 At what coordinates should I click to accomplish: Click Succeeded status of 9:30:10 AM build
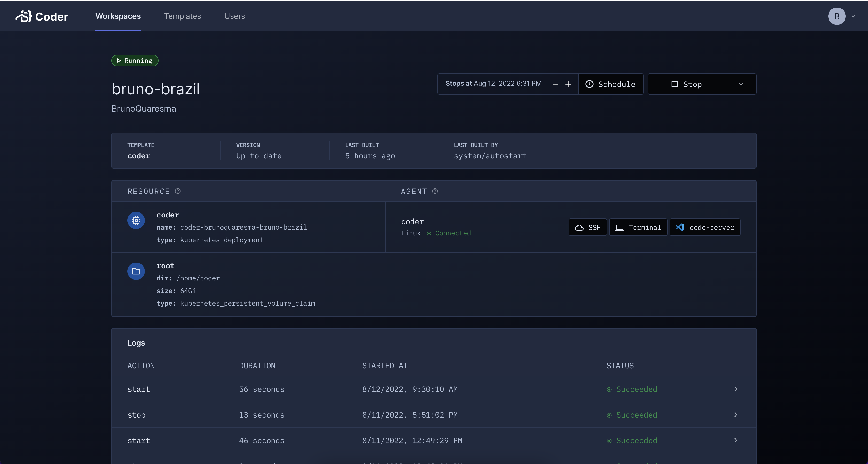[632, 389]
